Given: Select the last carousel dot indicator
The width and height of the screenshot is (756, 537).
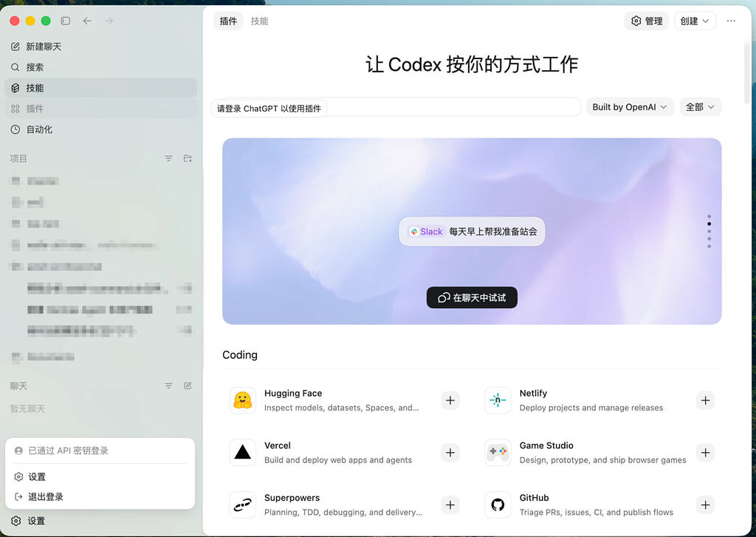Looking at the screenshot, I should (709, 247).
